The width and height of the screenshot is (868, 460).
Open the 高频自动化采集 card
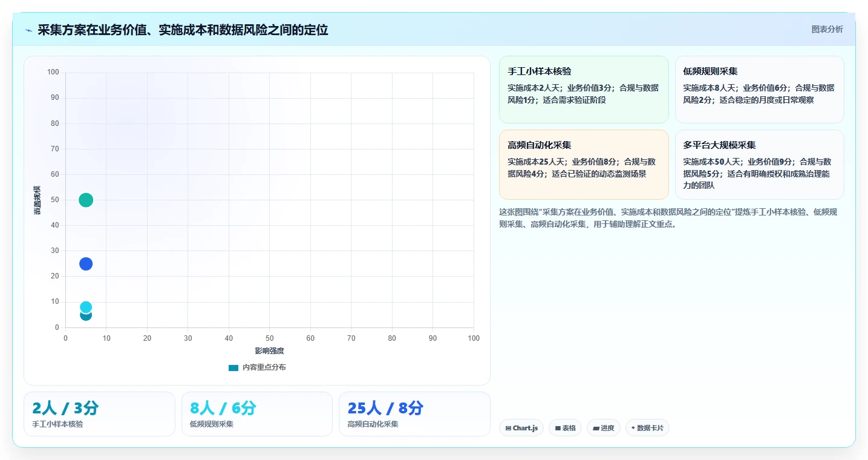pyautogui.click(x=584, y=165)
